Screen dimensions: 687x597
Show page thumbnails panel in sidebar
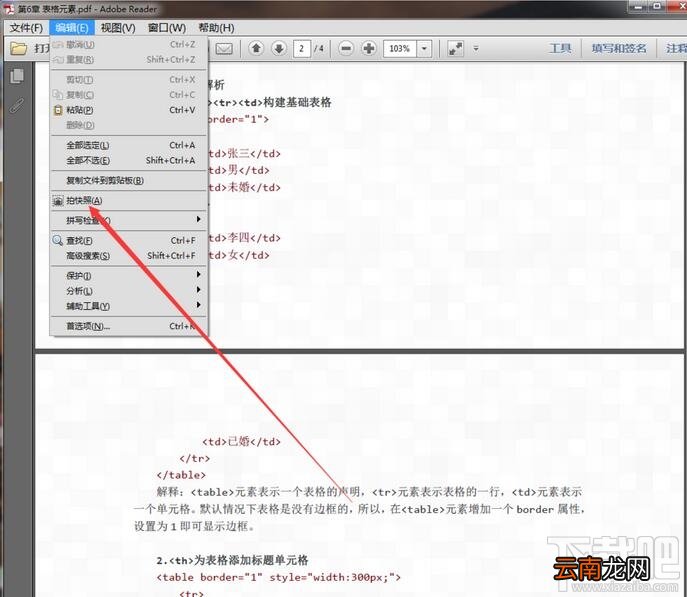[x=17, y=76]
